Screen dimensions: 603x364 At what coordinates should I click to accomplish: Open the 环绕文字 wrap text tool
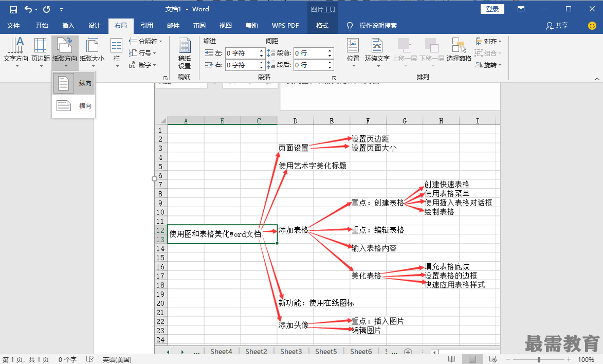click(377, 53)
